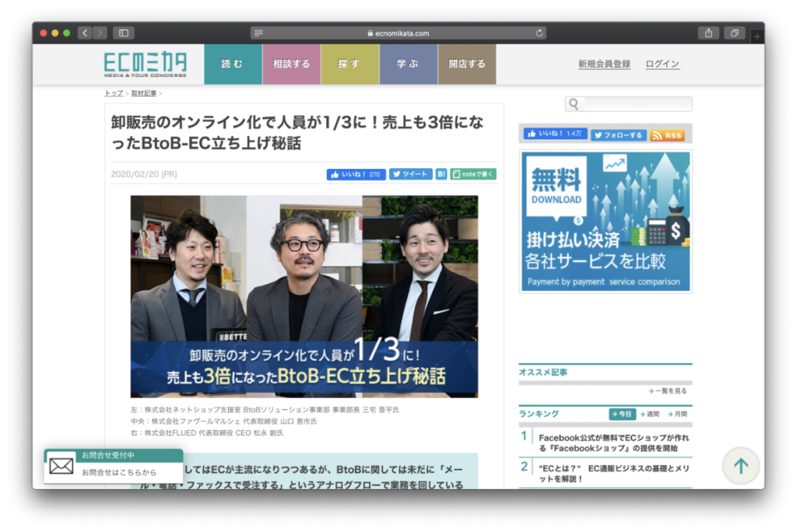The height and width of the screenshot is (532, 797).
Task: Click the お問合せはこちらから contact link
Action: [119, 473]
